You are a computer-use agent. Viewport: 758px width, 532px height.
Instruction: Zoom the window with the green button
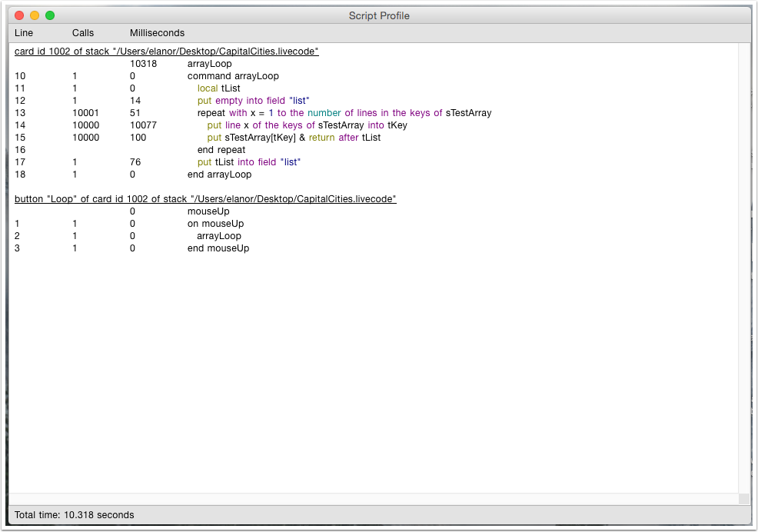[x=50, y=14]
